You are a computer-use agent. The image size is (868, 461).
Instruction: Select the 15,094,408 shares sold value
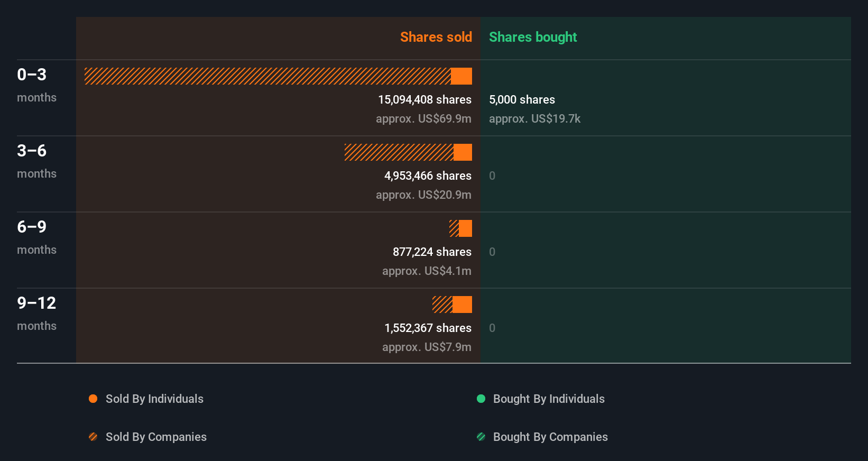click(x=424, y=99)
